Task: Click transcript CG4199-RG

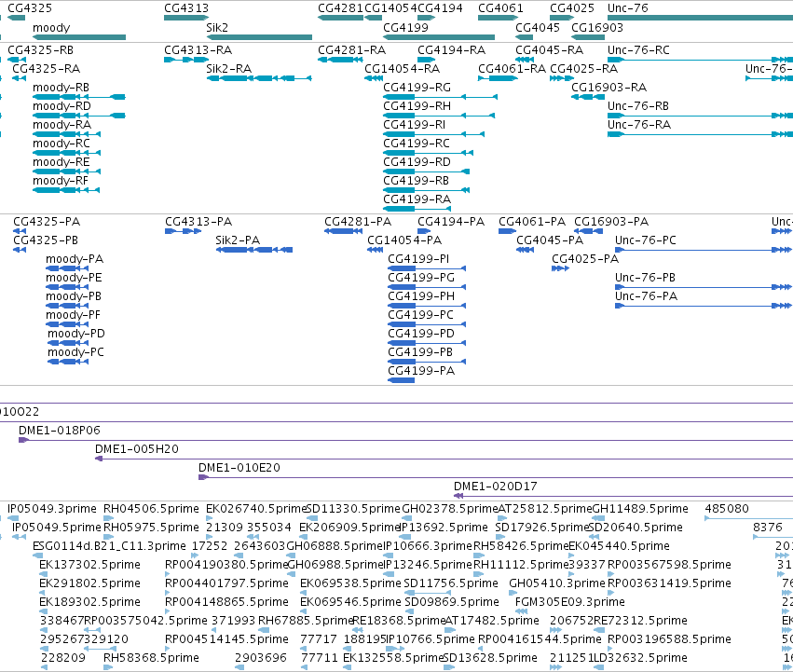Action: click(x=441, y=97)
